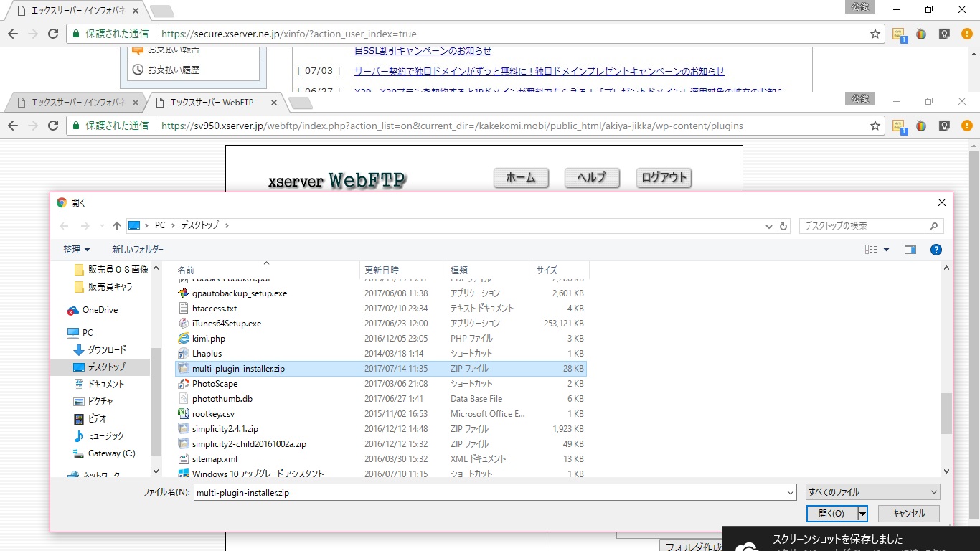
Task: Click the search magnifier icon in dialog
Action: click(x=933, y=226)
